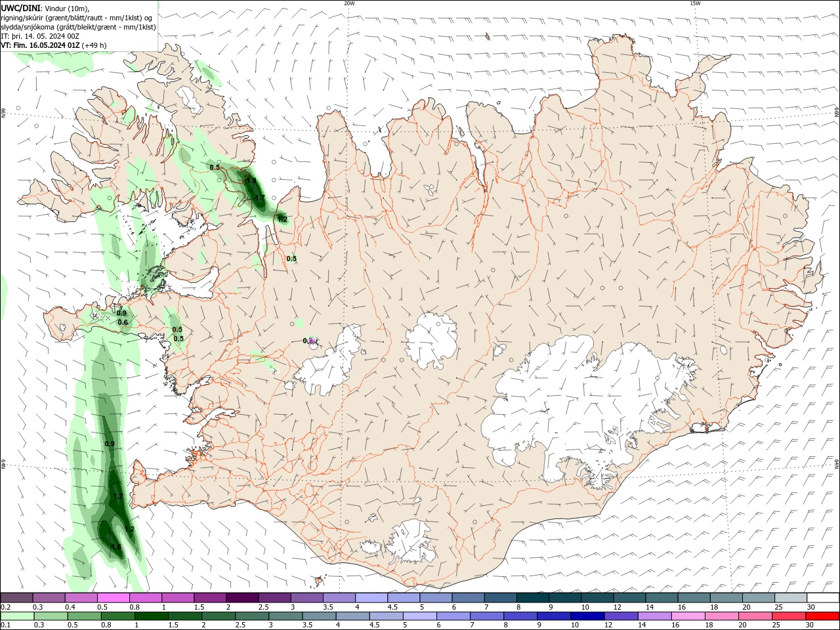Viewport: 840px width, 630px height.
Task: Pick the upper legend swatch between 0.2 and 0.3
Action: [16, 598]
